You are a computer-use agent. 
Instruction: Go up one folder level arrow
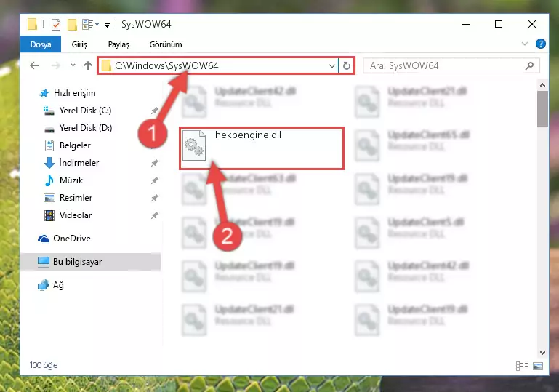[88, 65]
